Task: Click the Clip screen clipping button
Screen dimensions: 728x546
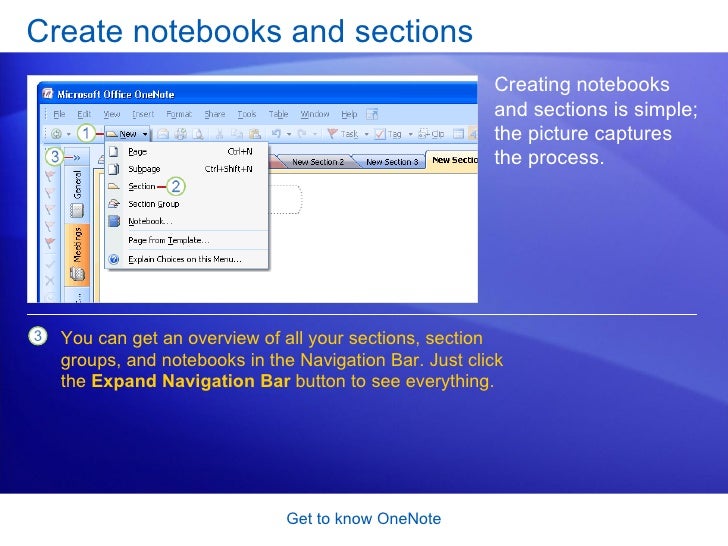Action: click(x=431, y=134)
